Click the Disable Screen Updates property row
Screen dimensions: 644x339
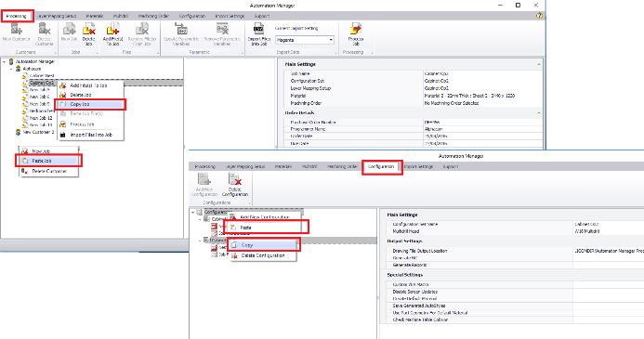click(515, 292)
